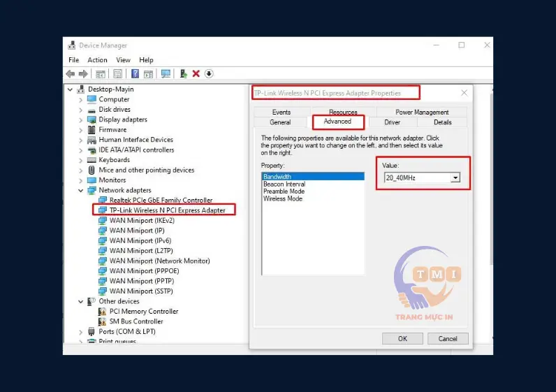The width and height of the screenshot is (556, 392).
Task: Click the Device Manager vertical scrollbar
Action: pyautogui.click(x=491, y=177)
